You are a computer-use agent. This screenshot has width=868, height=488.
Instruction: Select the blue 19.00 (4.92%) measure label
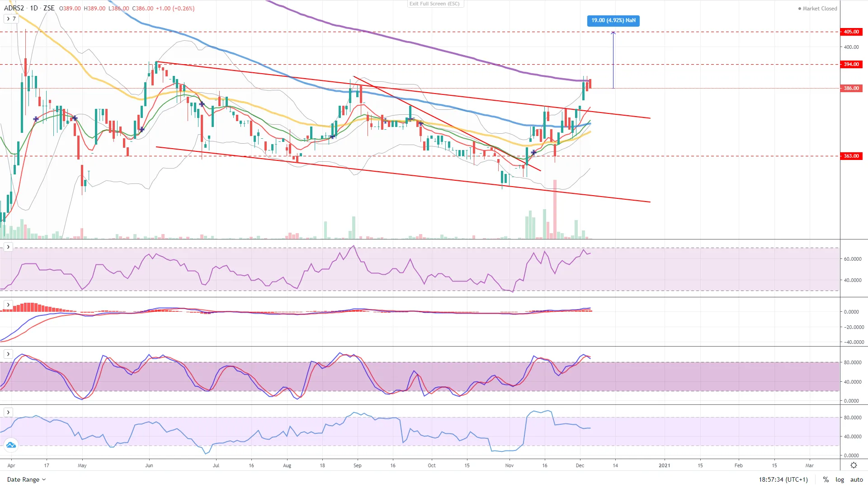(x=613, y=20)
